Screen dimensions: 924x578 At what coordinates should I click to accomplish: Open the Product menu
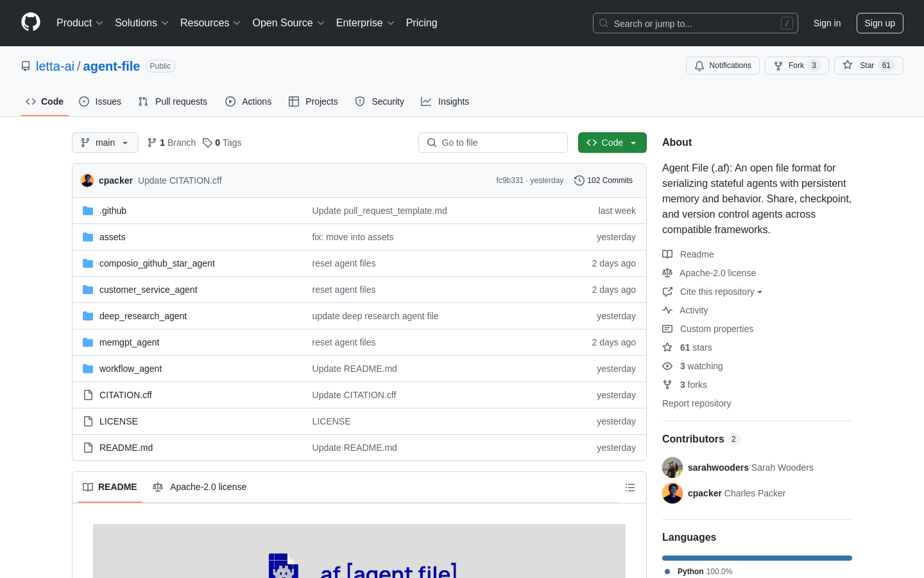[x=80, y=23]
